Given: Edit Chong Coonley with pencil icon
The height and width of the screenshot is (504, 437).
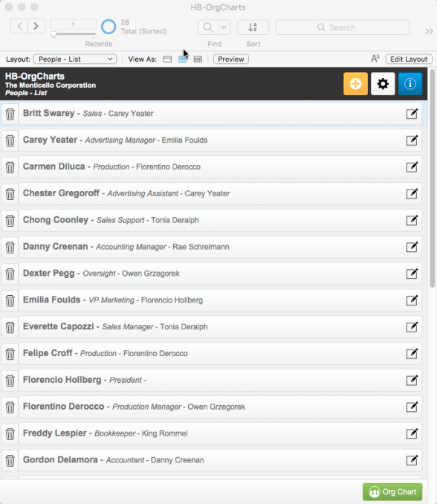Looking at the screenshot, I should pos(412,220).
